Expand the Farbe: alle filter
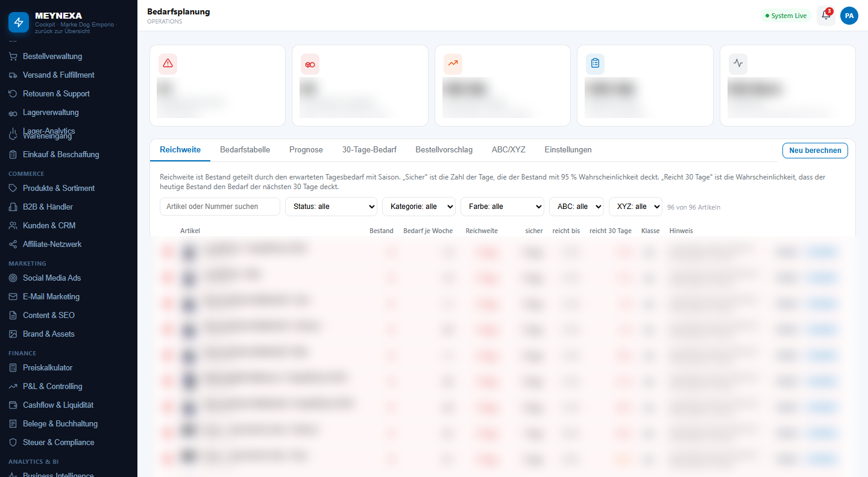 (502, 207)
